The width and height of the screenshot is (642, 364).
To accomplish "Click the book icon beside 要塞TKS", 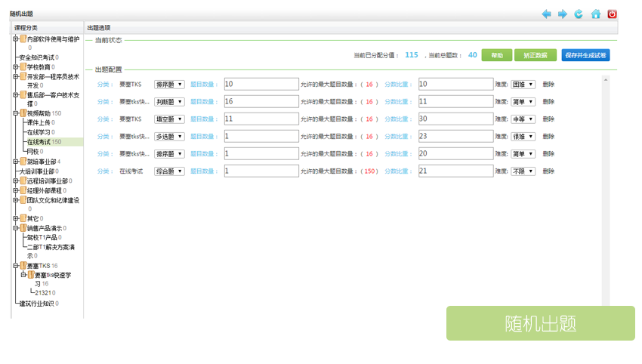I will point(23,266).
